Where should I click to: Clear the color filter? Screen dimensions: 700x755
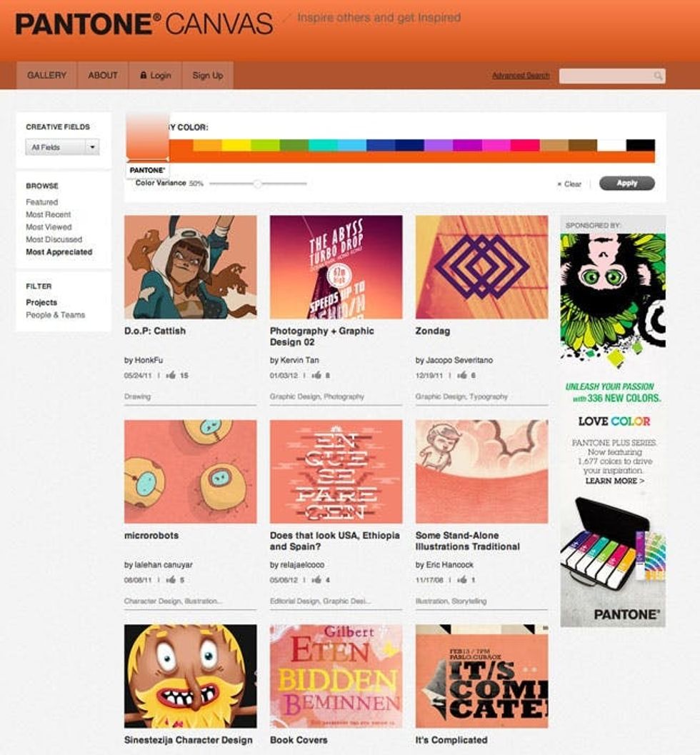[x=569, y=184]
